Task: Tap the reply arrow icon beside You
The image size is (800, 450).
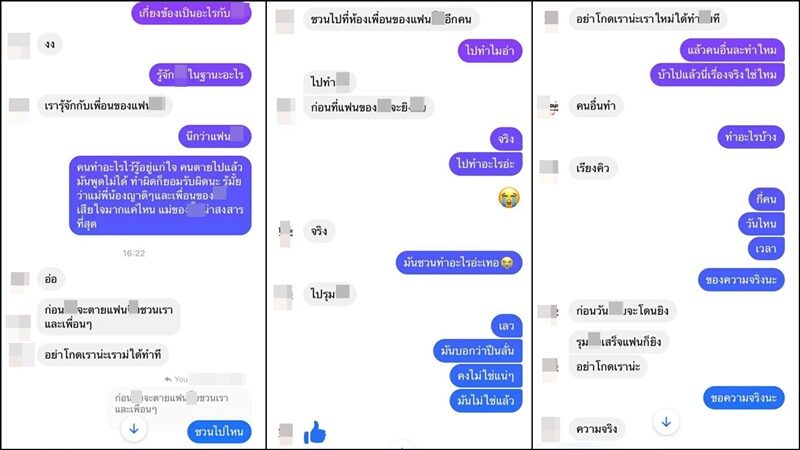Action: (x=168, y=379)
